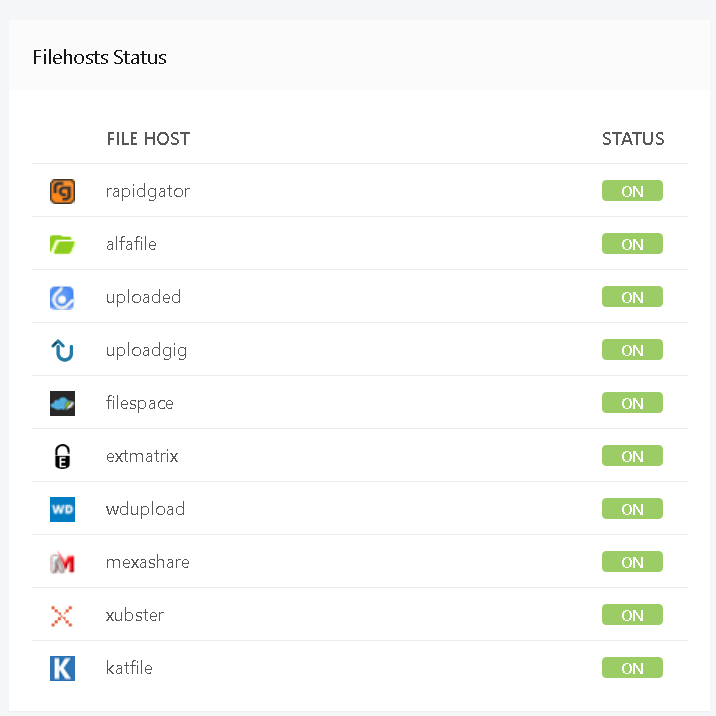Select the Filehosts Status panel title
This screenshot has height=716, width=716.
coord(100,57)
